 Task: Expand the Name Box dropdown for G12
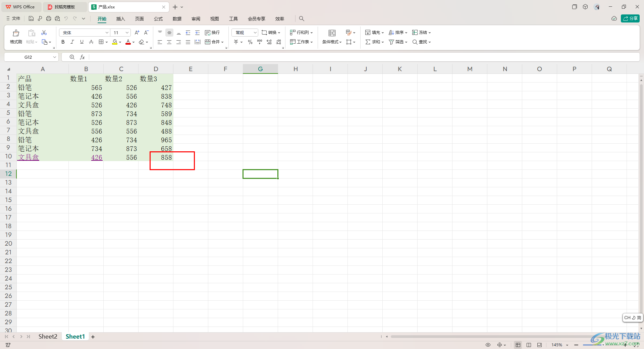tap(55, 57)
